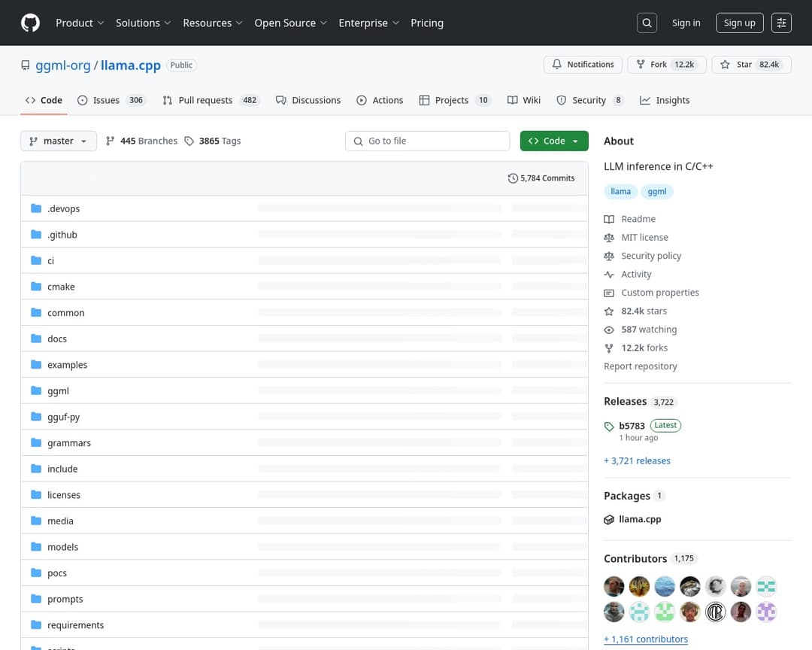Screen dimensions: 812x650
Task: Click the Activity pulse icon
Action: click(609, 274)
